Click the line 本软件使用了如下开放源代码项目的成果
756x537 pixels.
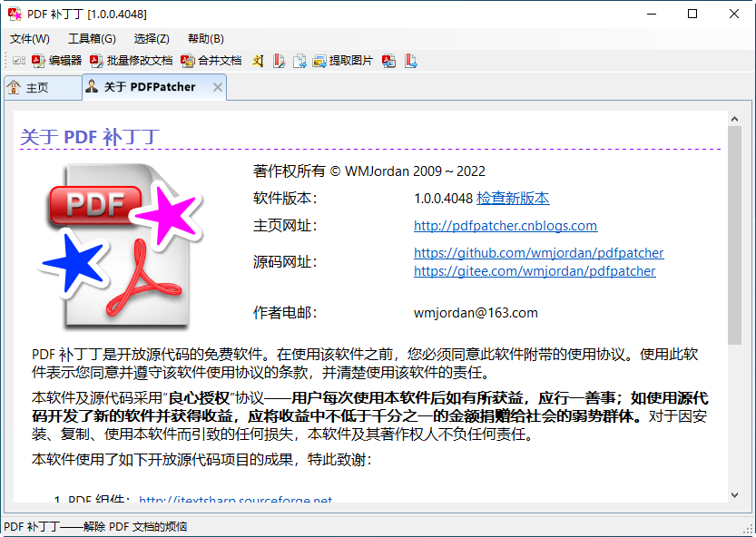point(162,459)
